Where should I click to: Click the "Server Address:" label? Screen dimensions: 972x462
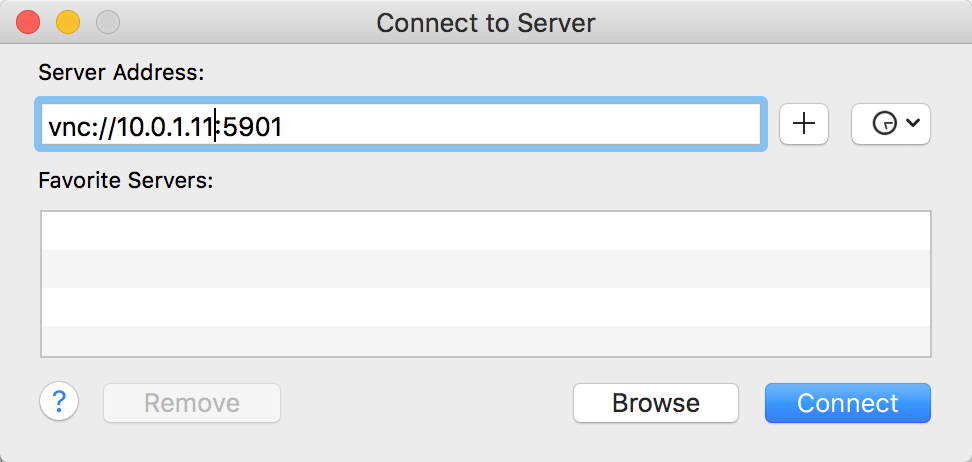[121, 72]
